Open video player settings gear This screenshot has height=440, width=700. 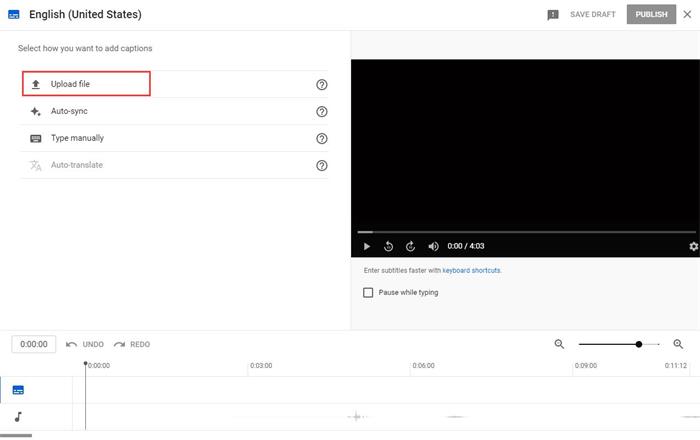point(693,246)
